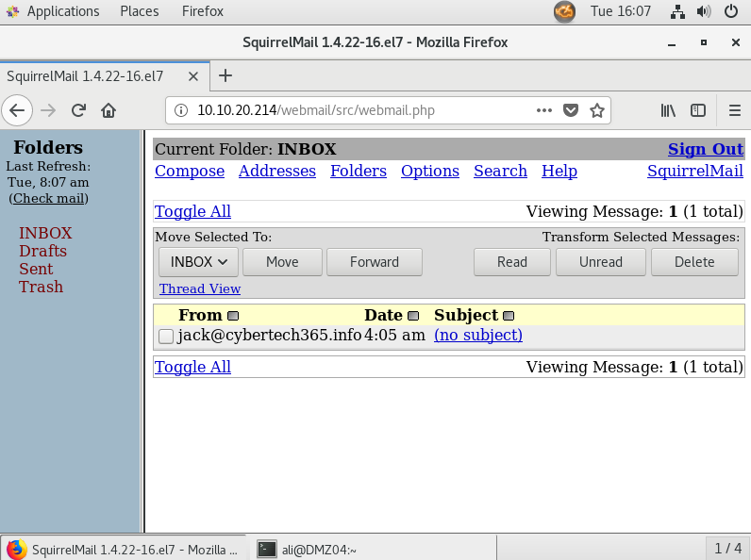Open the INBOX folder in sidebar
The height and width of the screenshot is (560, 751).
point(45,233)
